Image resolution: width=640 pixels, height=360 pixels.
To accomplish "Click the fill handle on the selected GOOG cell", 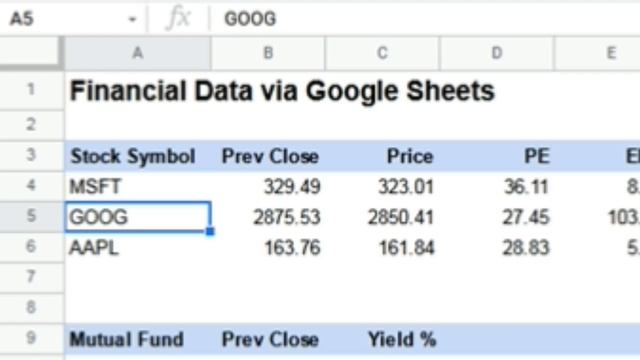I will [210, 231].
